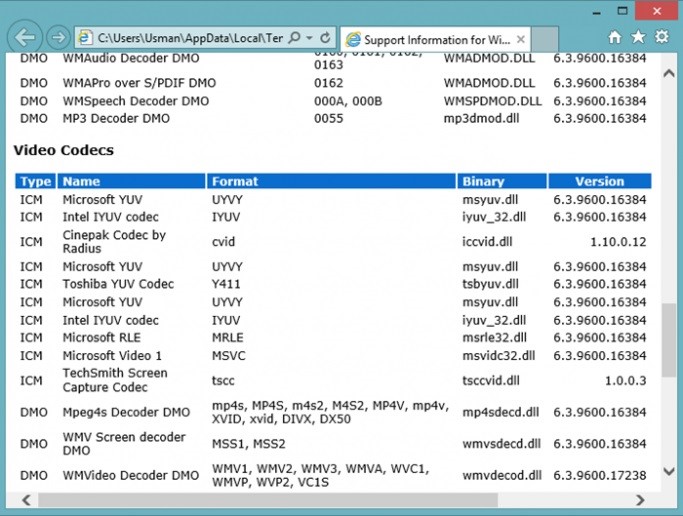Click the search magnifier in address bar
This screenshot has height=516, width=683.
[295, 38]
